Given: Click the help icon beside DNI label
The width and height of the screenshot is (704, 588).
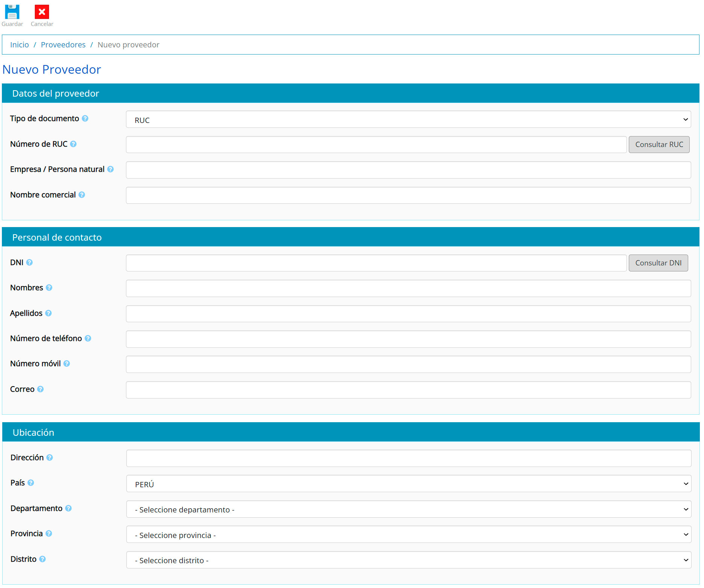Looking at the screenshot, I should 29,262.
